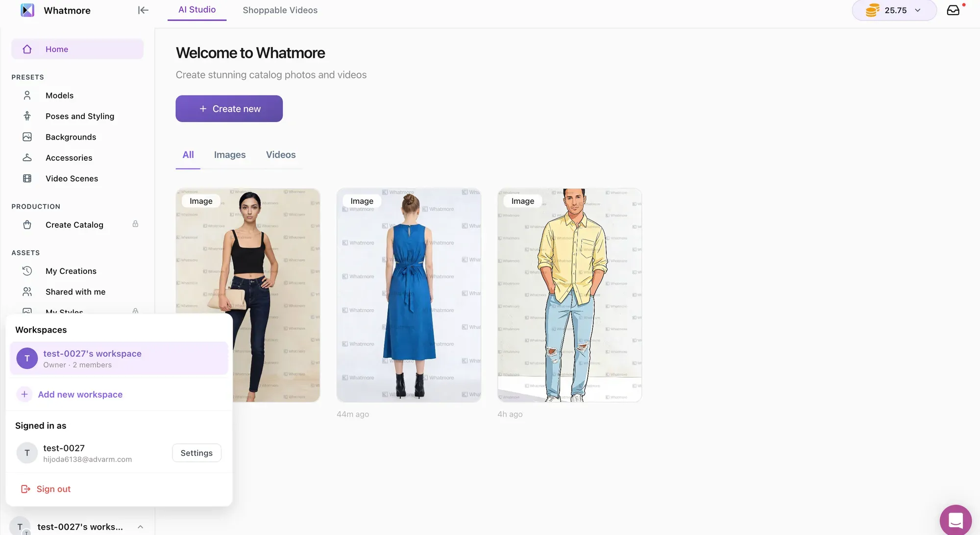Collapse the sidebar with the arrow icon

[143, 10]
